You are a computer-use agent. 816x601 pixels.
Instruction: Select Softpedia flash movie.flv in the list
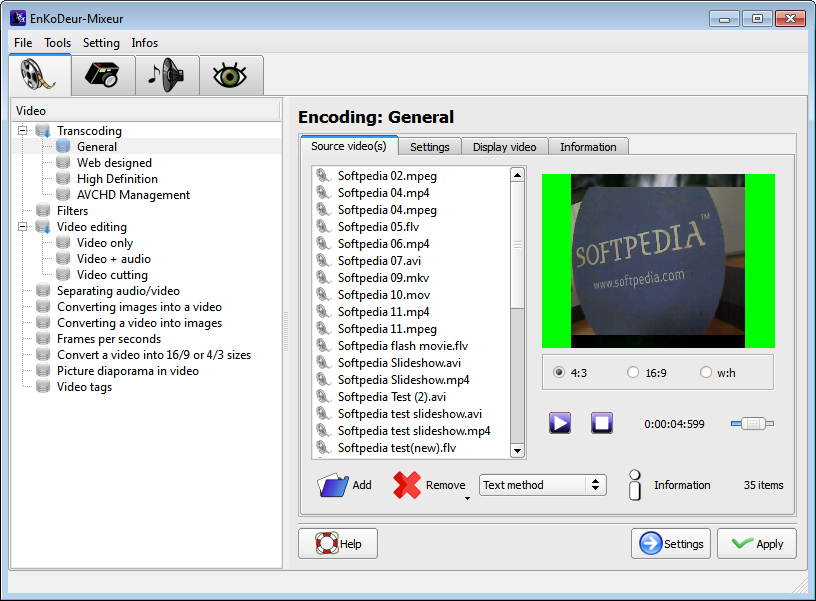coord(403,346)
